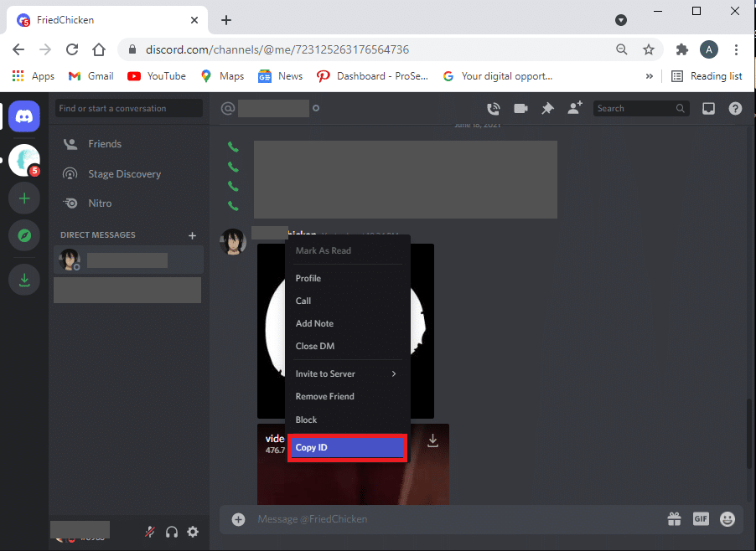The height and width of the screenshot is (551, 756).
Task: Expand hidden bookmarks with the chevron
Action: [x=649, y=75]
